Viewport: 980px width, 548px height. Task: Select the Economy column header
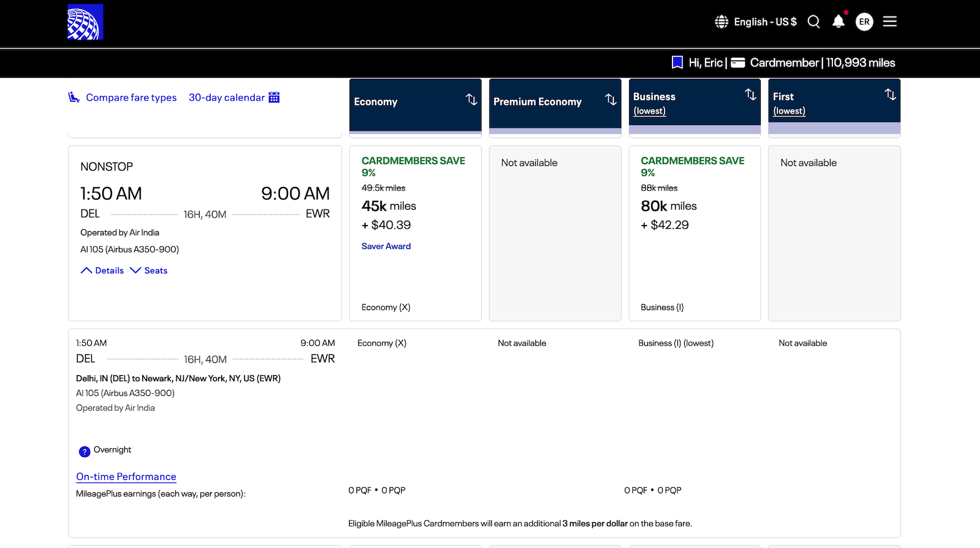click(415, 105)
